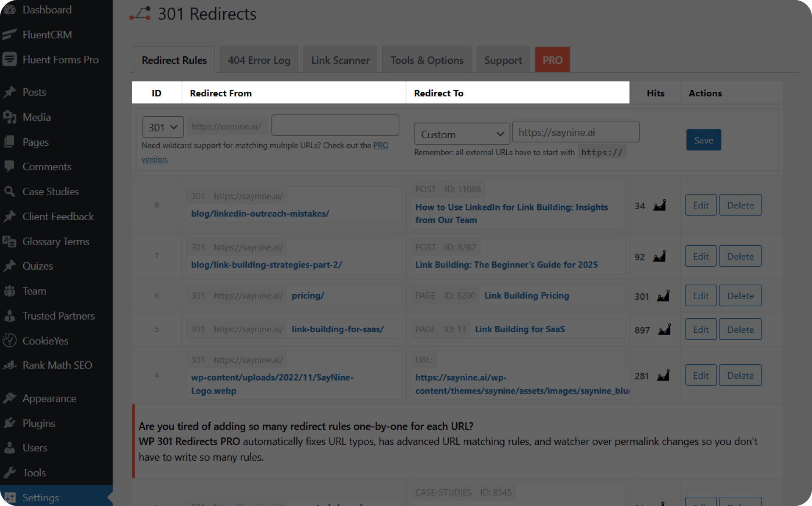Click the Case Studies magnifier icon
This screenshot has height=506, width=812.
(x=10, y=191)
